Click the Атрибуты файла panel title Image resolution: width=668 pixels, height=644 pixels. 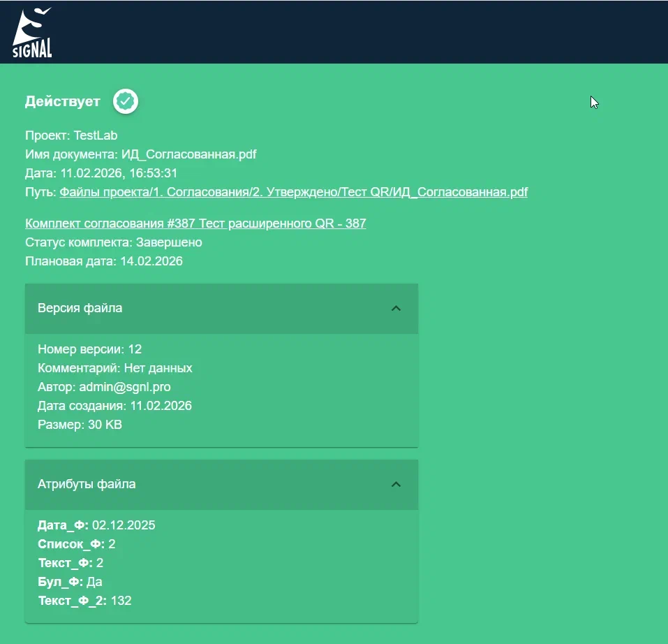(x=87, y=484)
